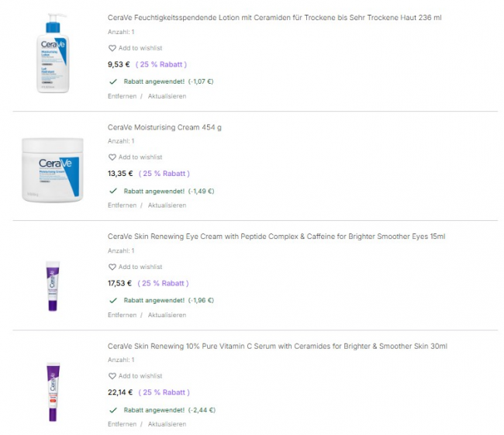Remove the CeraVe Lotion 236 ml item

coord(122,96)
